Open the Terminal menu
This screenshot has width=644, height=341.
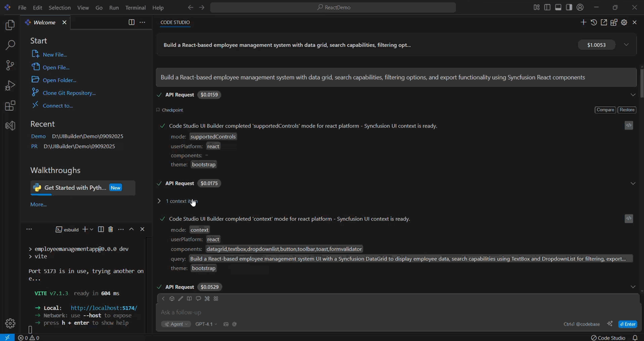tap(135, 7)
